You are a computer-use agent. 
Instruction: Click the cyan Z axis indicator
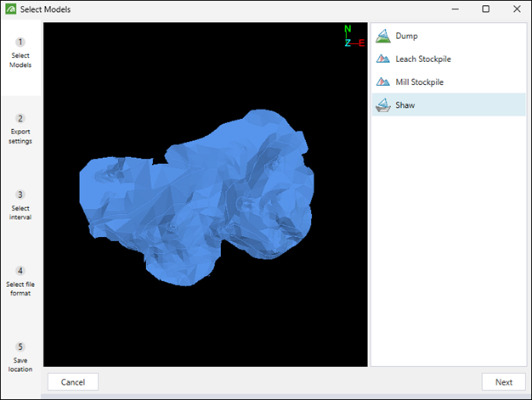pos(348,42)
